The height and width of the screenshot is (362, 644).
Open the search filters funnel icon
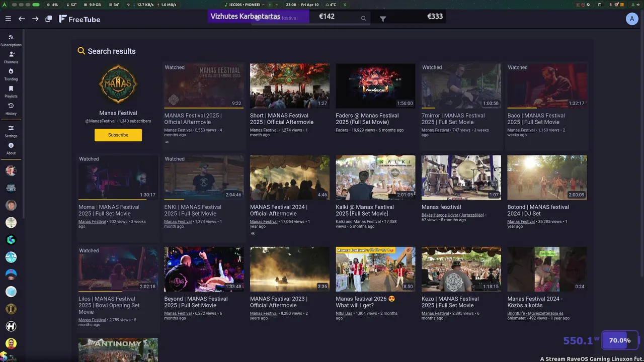click(383, 19)
